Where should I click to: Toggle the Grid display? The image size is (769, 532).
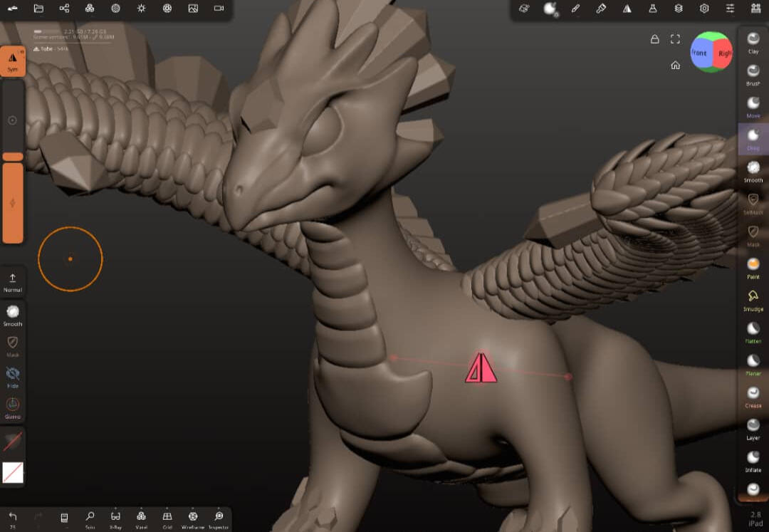[x=167, y=519]
